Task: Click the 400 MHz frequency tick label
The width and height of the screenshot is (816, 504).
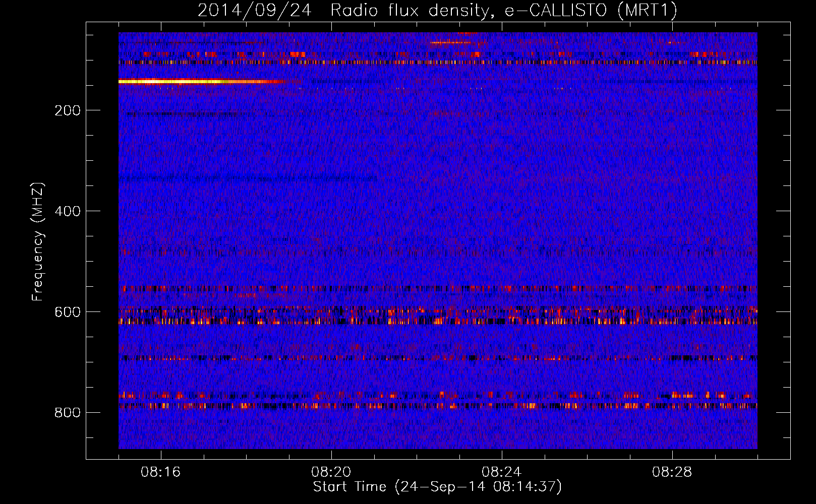Action: tap(68, 211)
